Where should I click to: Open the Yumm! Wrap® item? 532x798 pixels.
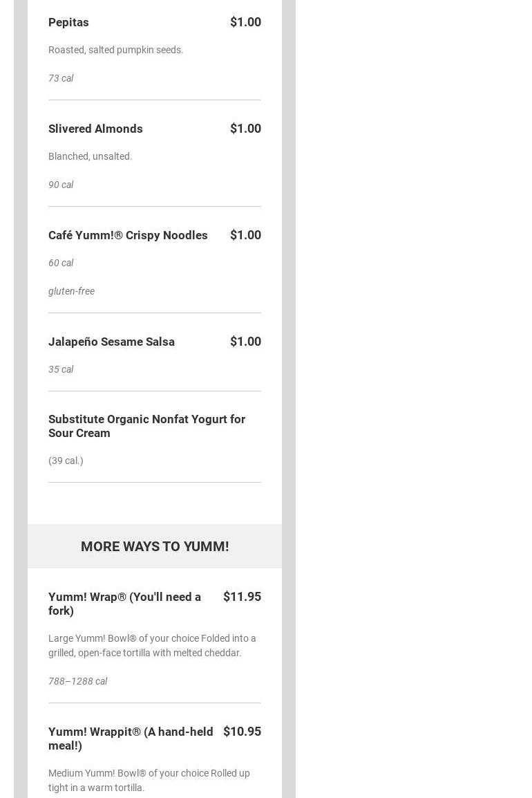[x=124, y=604]
